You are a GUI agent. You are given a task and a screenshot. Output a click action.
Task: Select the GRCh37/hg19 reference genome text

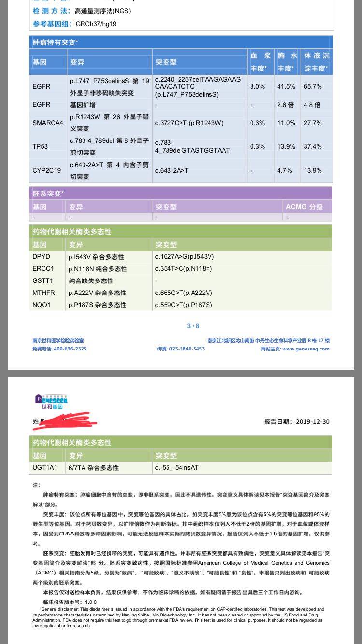(x=96, y=24)
